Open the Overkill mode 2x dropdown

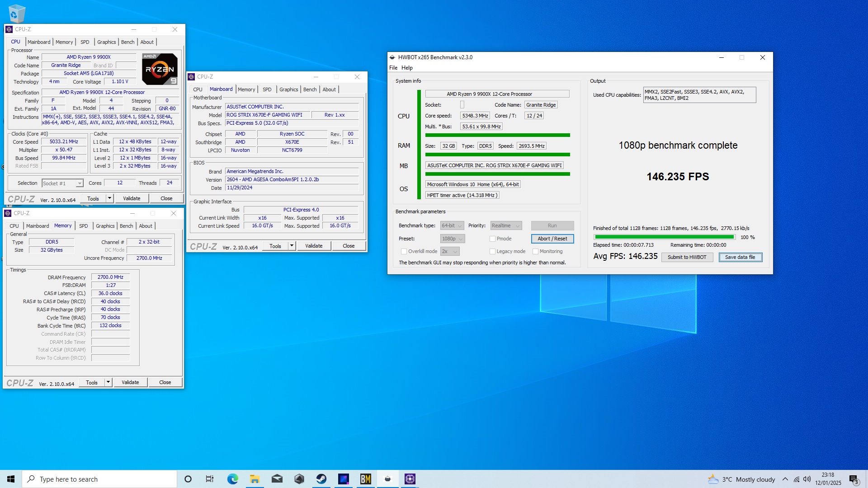click(450, 251)
